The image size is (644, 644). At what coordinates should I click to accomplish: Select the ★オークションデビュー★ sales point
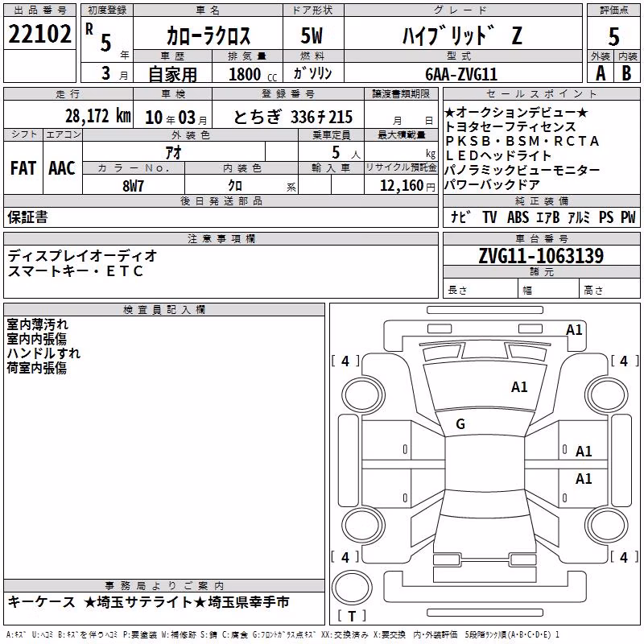pos(516,112)
